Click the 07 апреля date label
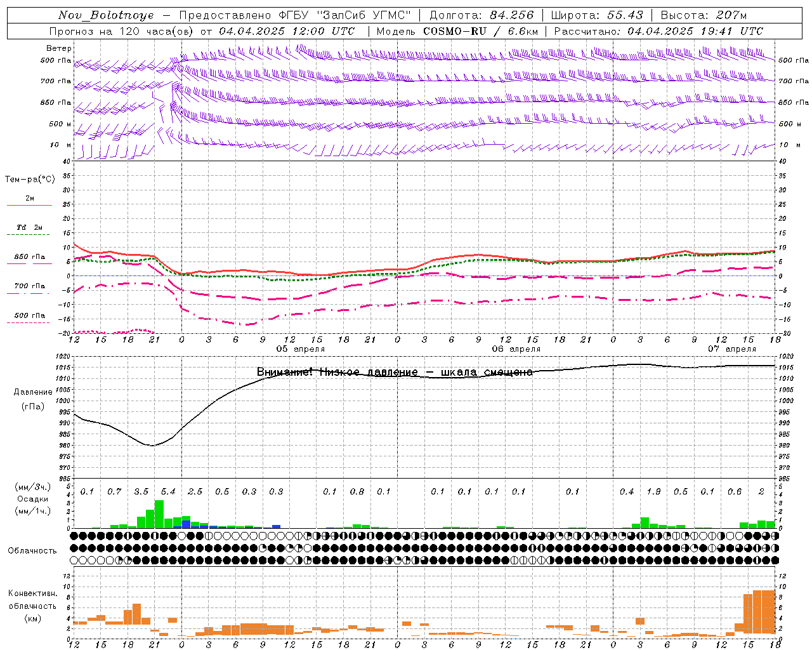Image resolution: width=812 pixels, height=650 pixels. pyautogui.click(x=732, y=349)
